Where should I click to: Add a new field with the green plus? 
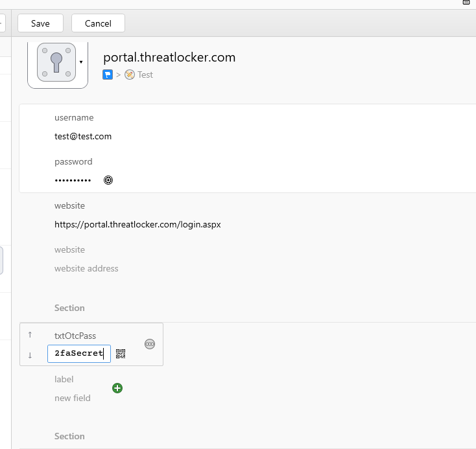tap(117, 388)
